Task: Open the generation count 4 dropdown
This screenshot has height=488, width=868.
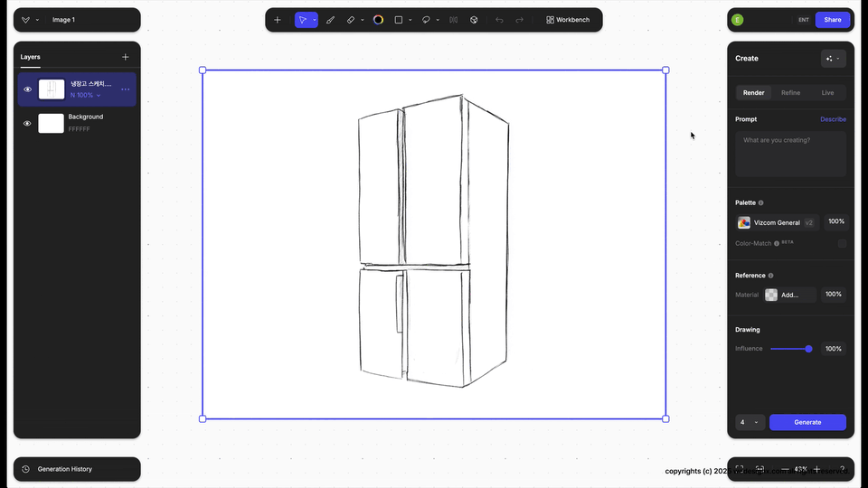Action: coord(750,422)
